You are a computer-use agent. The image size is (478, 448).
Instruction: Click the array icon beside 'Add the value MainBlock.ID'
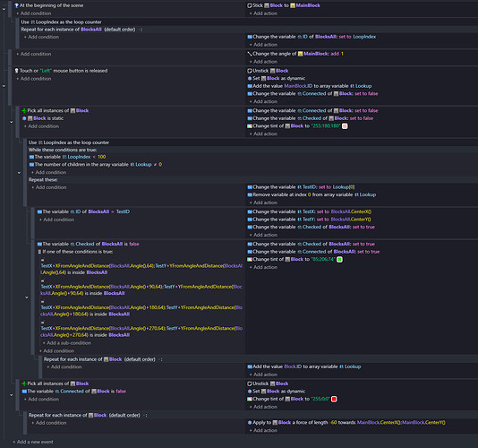click(x=250, y=86)
